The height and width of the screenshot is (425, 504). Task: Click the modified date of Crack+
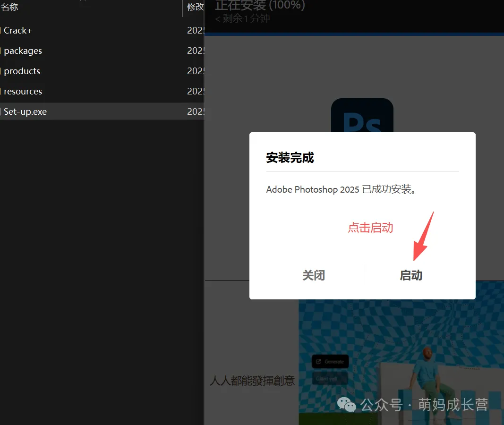pos(196,31)
